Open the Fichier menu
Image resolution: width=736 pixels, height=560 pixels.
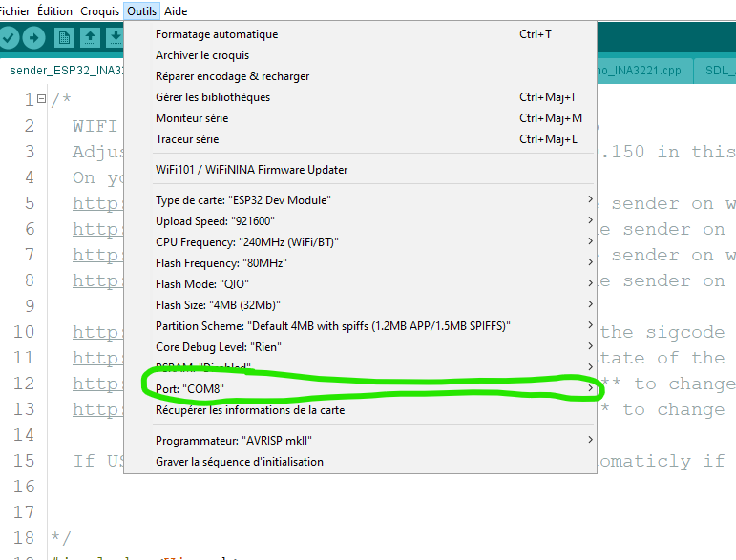point(14,10)
